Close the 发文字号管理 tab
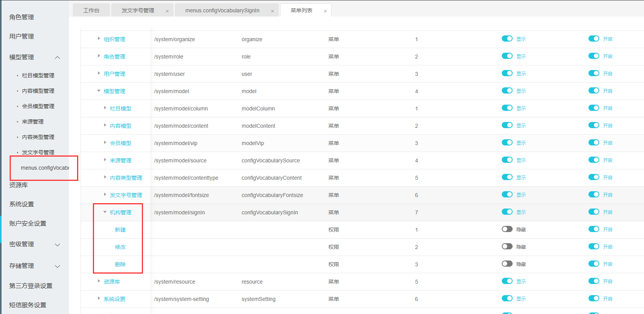This screenshot has width=644, height=314. pyautogui.click(x=167, y=11)
